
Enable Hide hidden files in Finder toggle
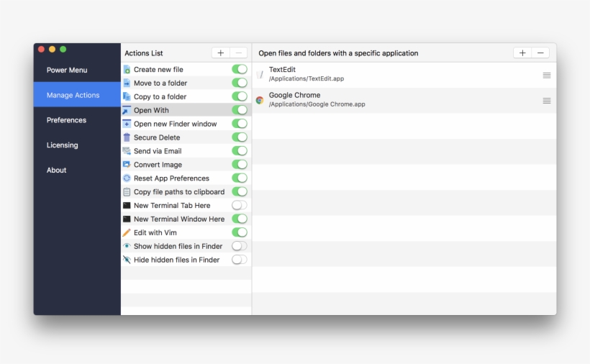240,260
